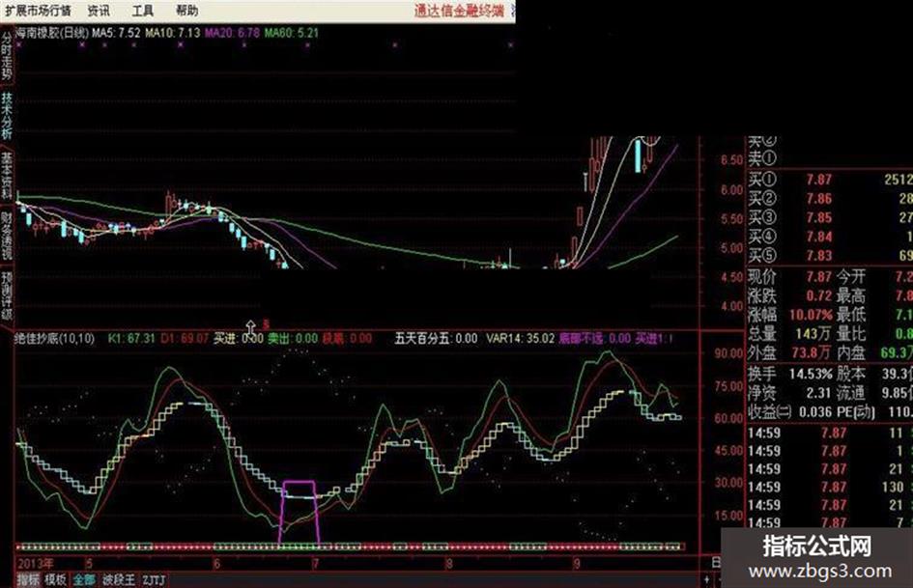This screenshot has width=913, height=588.
Task: Switch to the 分时走势 side tab
Action: (7, 56)
